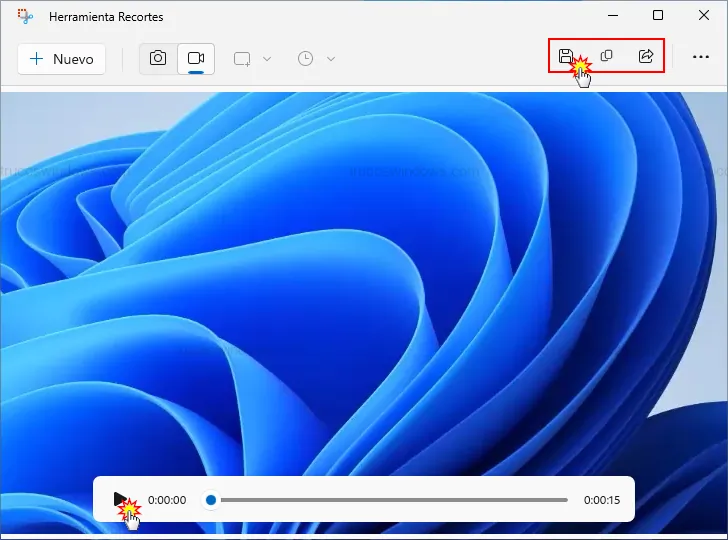
Task: Expand the delay timer chevron dropdown
Action: point(331,59)
